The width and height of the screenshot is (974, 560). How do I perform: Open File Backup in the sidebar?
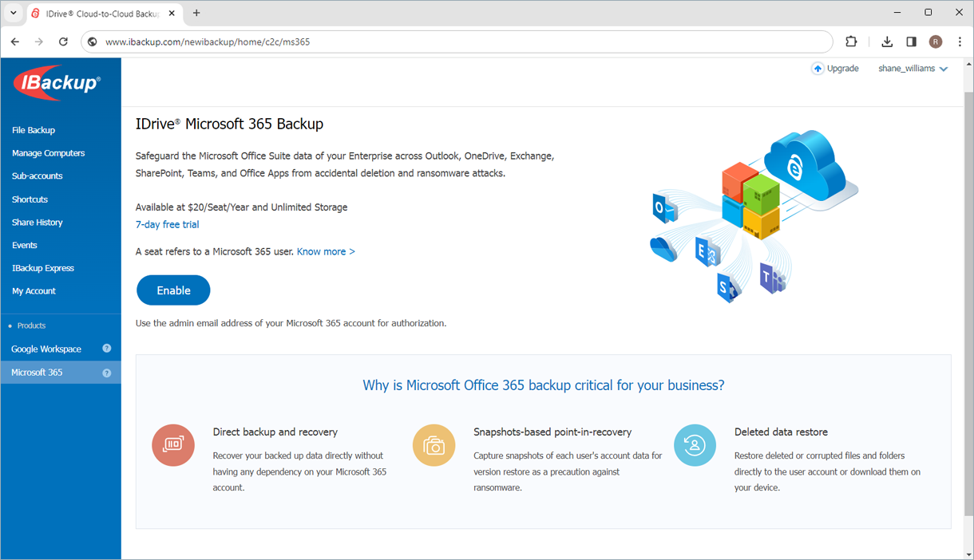click(x=34, y=130)
